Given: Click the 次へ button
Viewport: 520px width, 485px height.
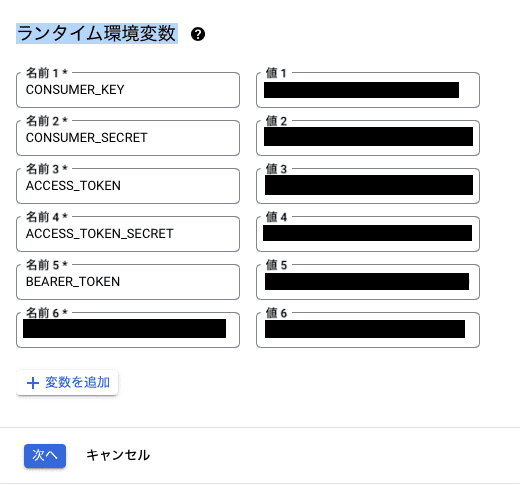Looking at the screenshot, I should coord(45,455).
